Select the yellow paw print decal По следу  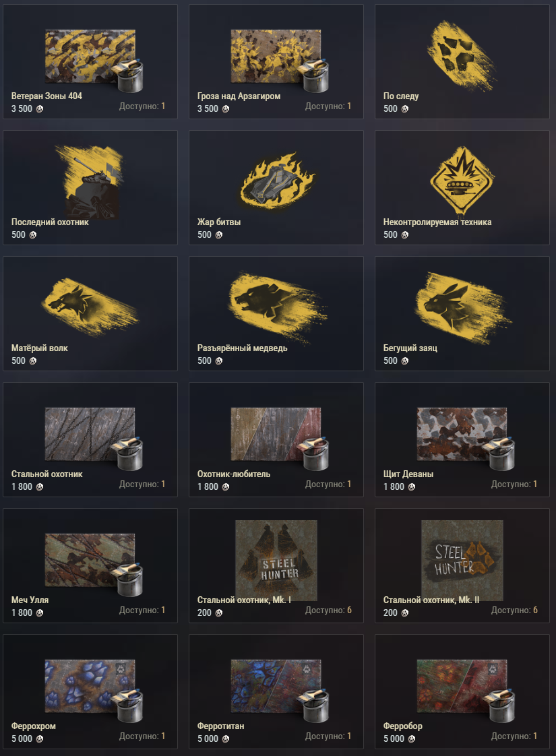coord(462,55)
